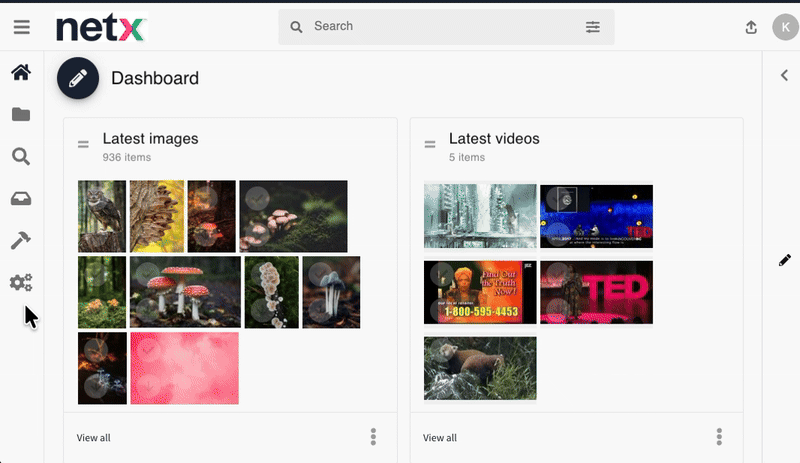This screenshot has height=463, width=800.
Task: Click View all under Latest images
Action: point(94,438)
